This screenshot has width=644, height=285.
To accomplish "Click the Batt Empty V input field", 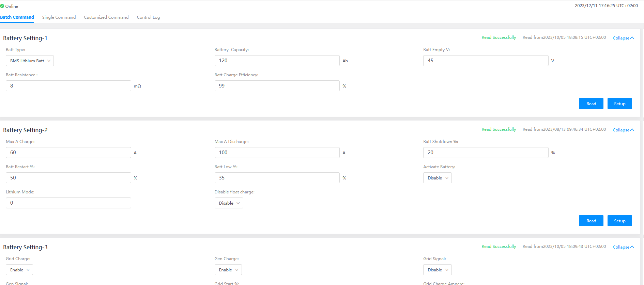I will (x=486, y=61).
